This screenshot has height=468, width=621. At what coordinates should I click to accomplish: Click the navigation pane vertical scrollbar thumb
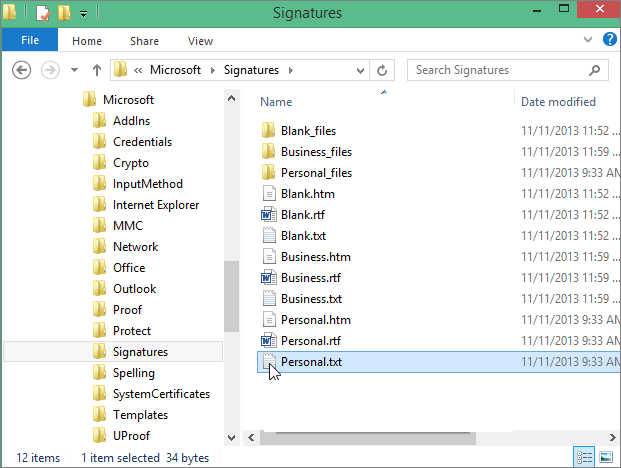[x=232, y=296]
